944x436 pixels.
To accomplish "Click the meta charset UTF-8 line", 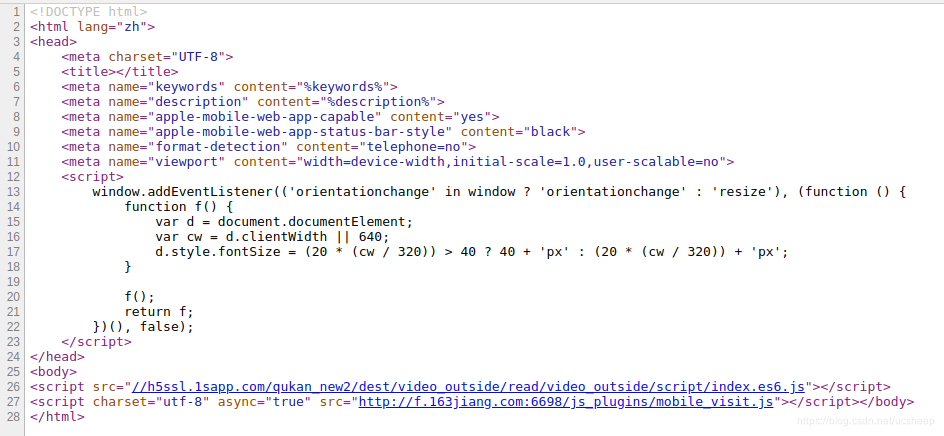I will point(147,57).
